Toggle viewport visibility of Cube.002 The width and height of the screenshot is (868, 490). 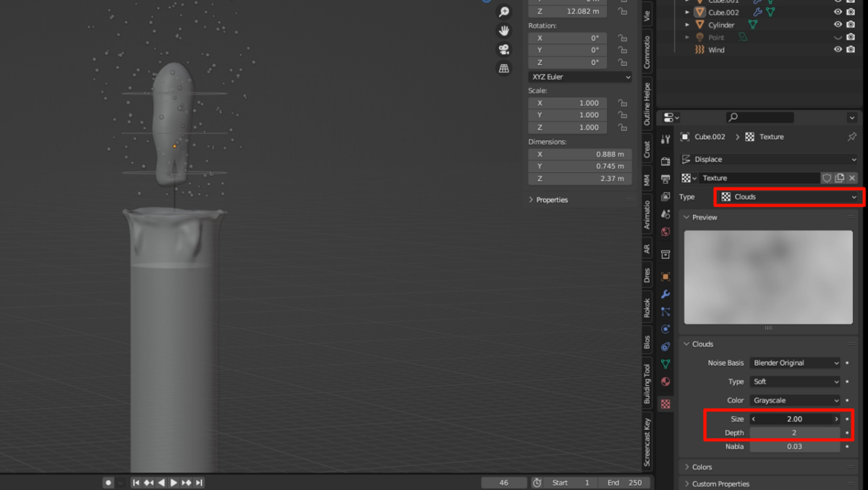[x=838, y=12]
